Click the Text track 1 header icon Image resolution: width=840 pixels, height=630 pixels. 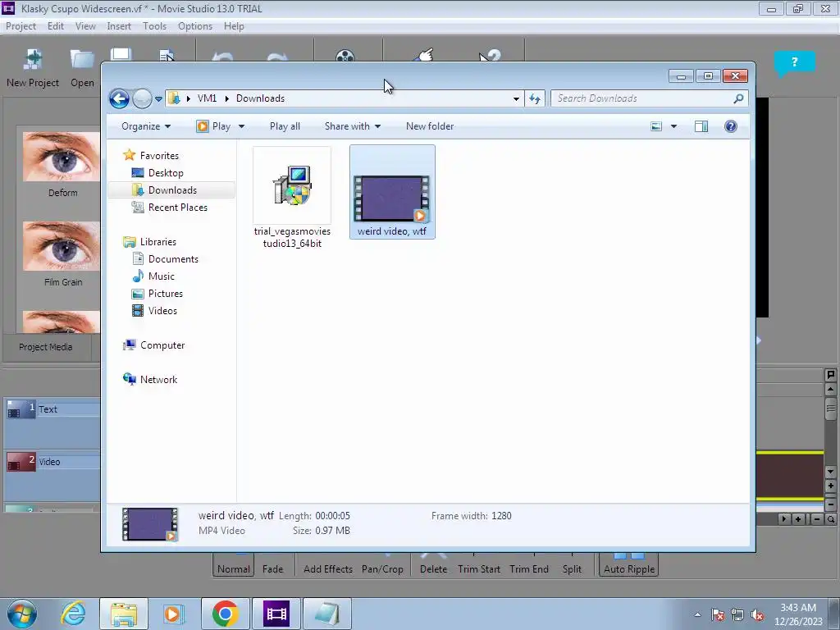point(21,409)
